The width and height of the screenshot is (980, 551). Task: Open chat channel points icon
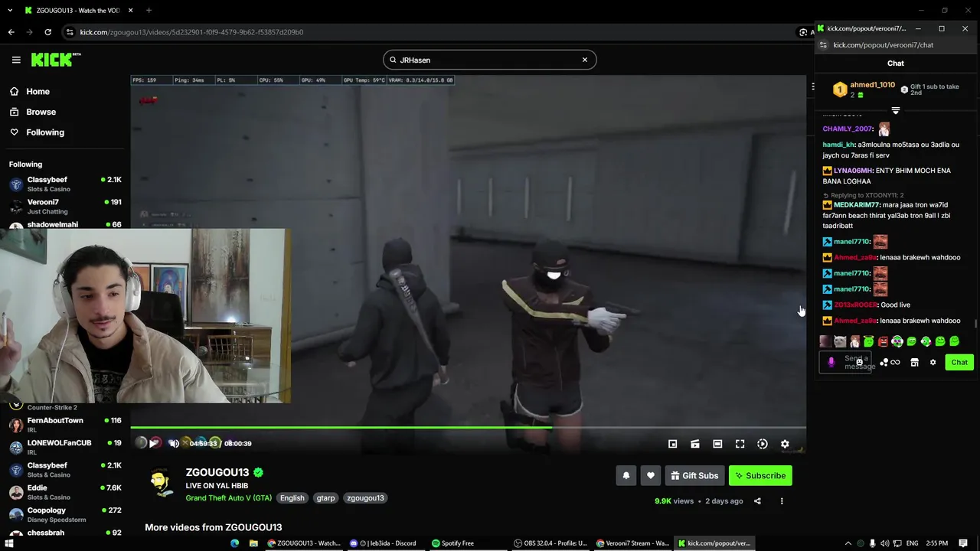(x=884, y=362)
